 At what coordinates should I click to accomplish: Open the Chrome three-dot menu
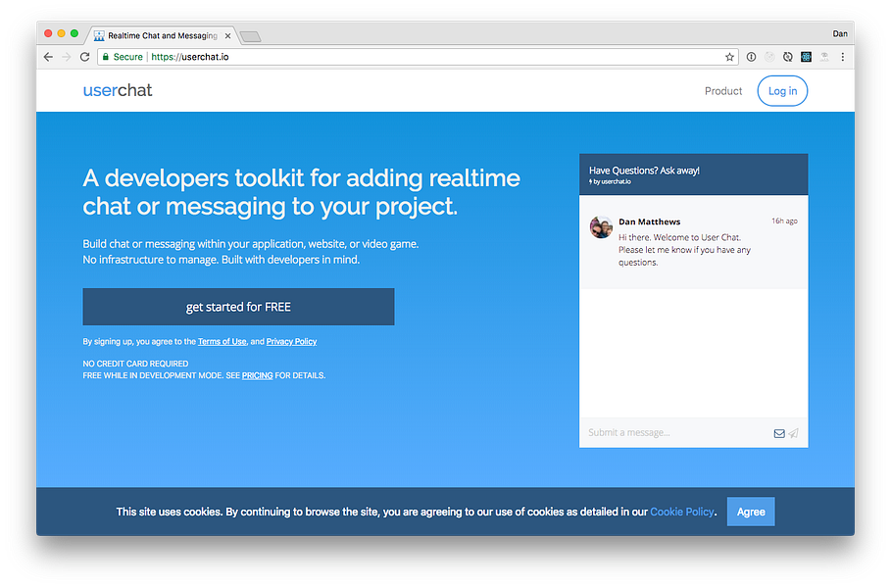pyautogui.click(x=843, y=57)
